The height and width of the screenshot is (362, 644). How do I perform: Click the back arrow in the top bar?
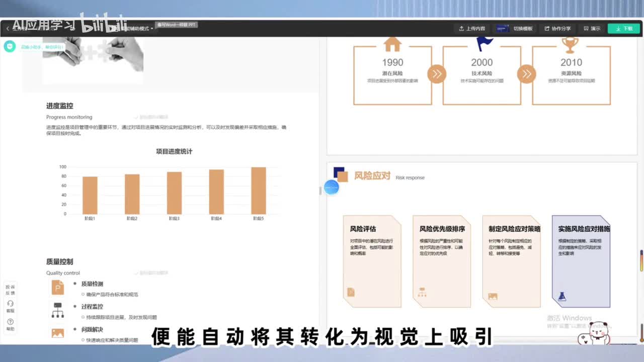(x=8, y=29)
